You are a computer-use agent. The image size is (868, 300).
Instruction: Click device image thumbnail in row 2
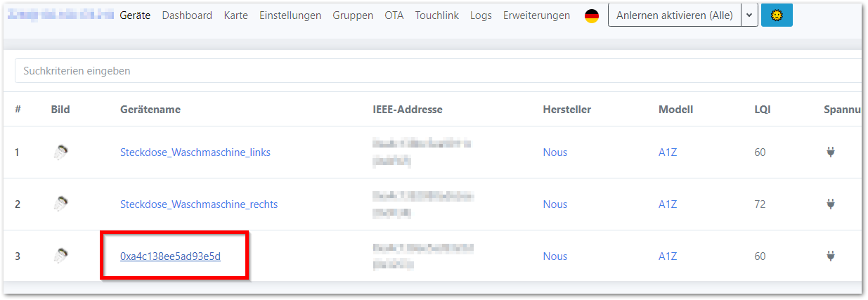click(61, 204)
